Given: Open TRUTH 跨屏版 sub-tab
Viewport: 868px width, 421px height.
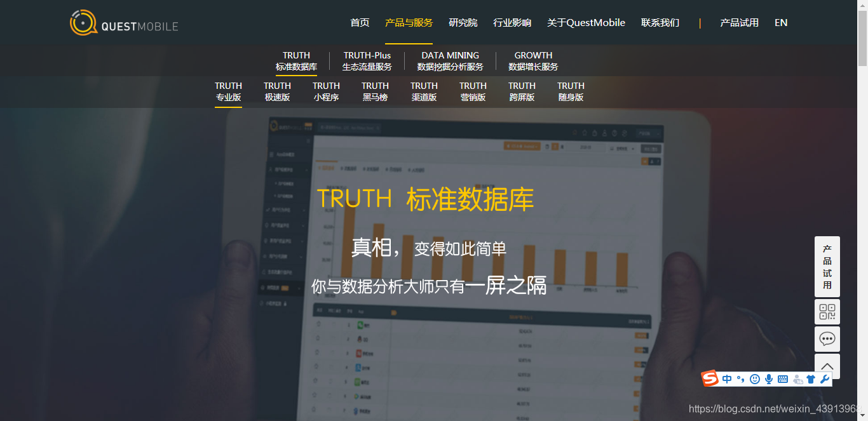Looking at the screenshot, I should pyautogui.click(x=522, y=91).
